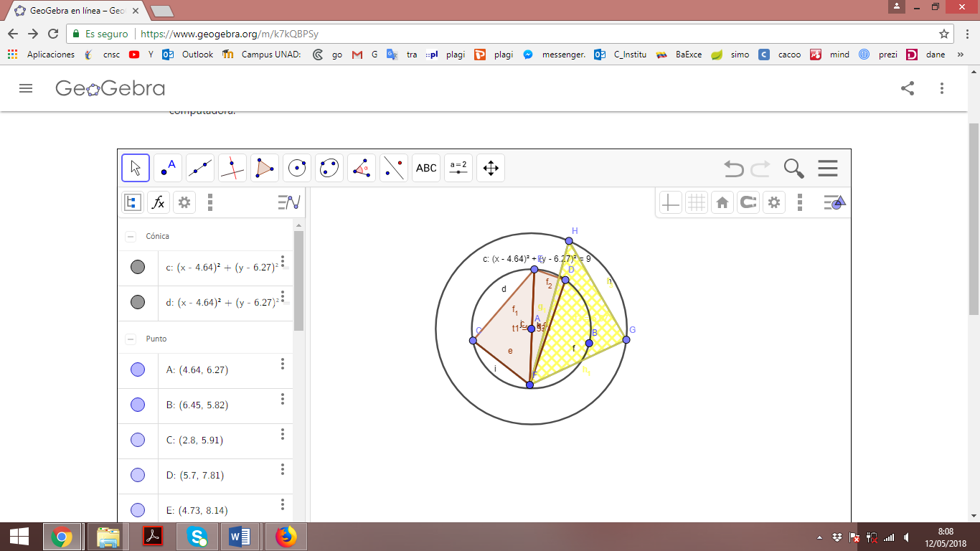Select the Point tool

tap(167, 167)
